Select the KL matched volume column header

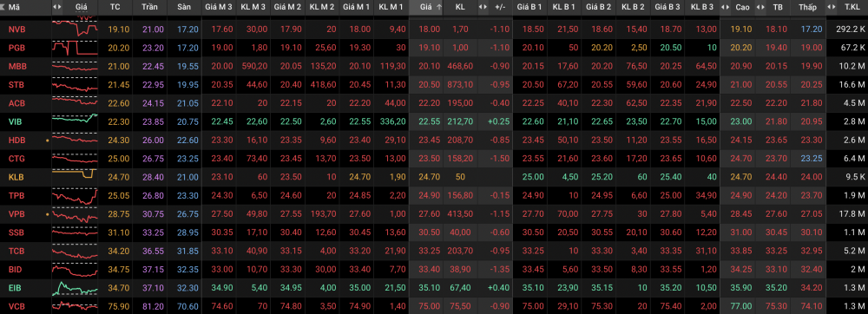[460, 7]
